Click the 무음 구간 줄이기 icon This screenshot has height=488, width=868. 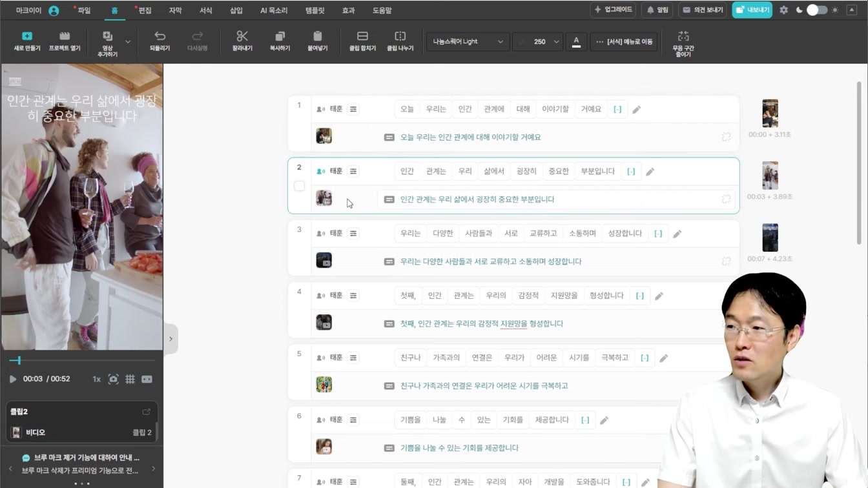point(683,43)
